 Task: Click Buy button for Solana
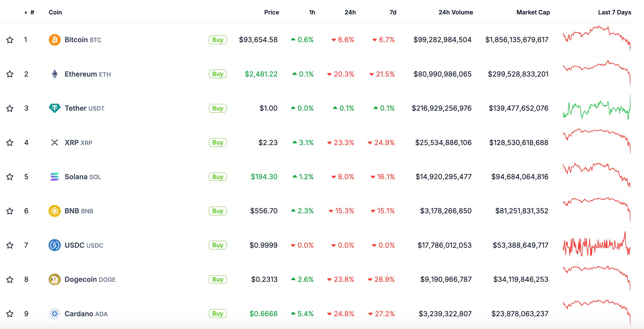coord(218,177)
